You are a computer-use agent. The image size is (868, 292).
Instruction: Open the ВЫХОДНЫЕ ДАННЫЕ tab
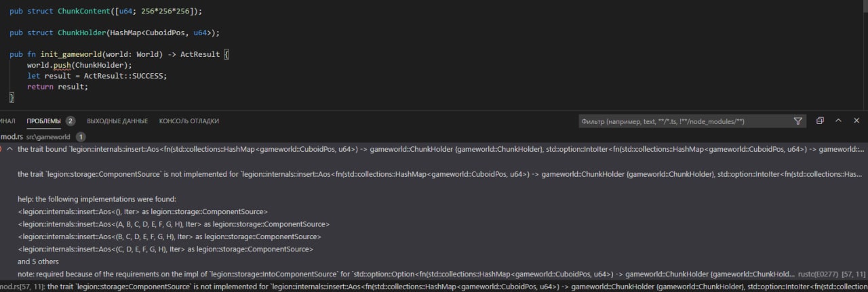pos(117,121)
